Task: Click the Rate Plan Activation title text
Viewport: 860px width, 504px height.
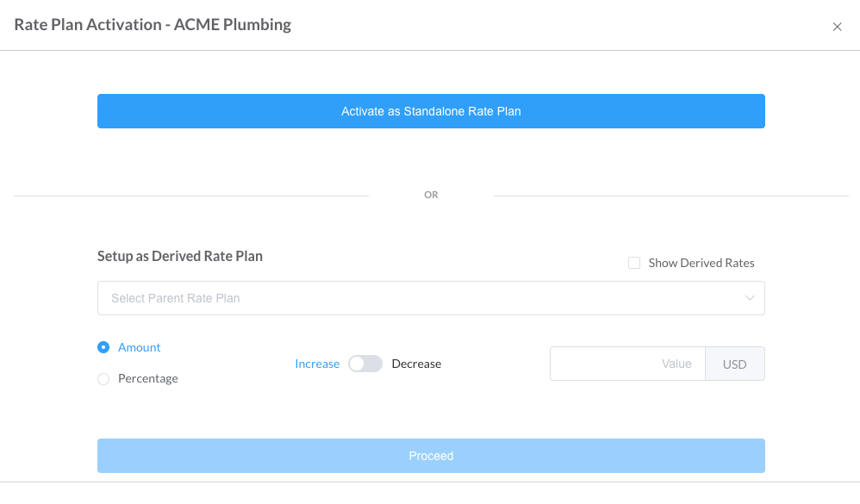Action: tap(152, 24)
